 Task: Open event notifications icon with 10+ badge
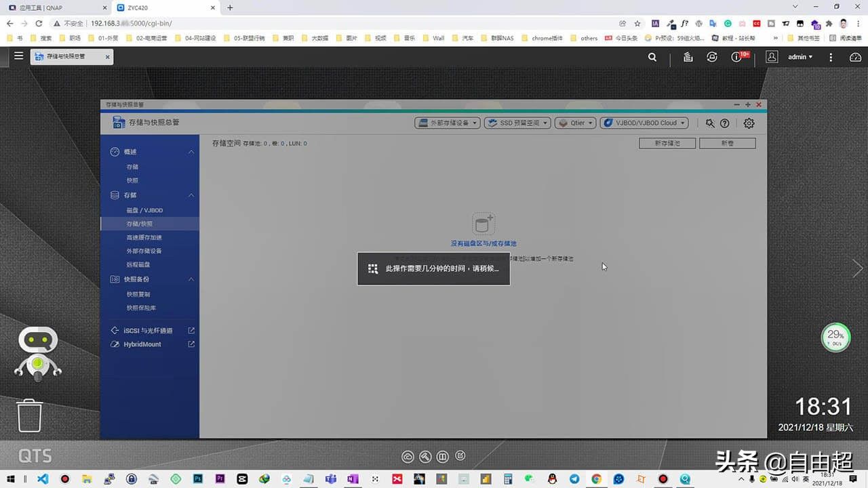737,57
